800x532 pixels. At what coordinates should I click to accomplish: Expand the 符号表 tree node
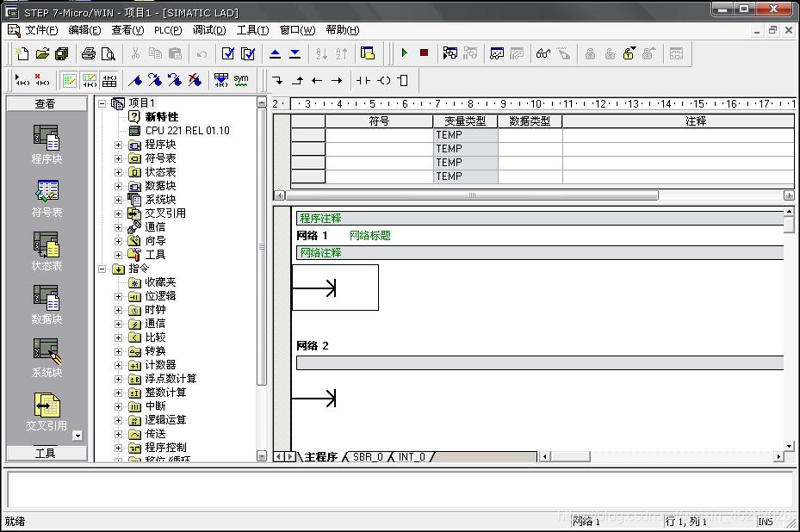(x=118, y=158)
